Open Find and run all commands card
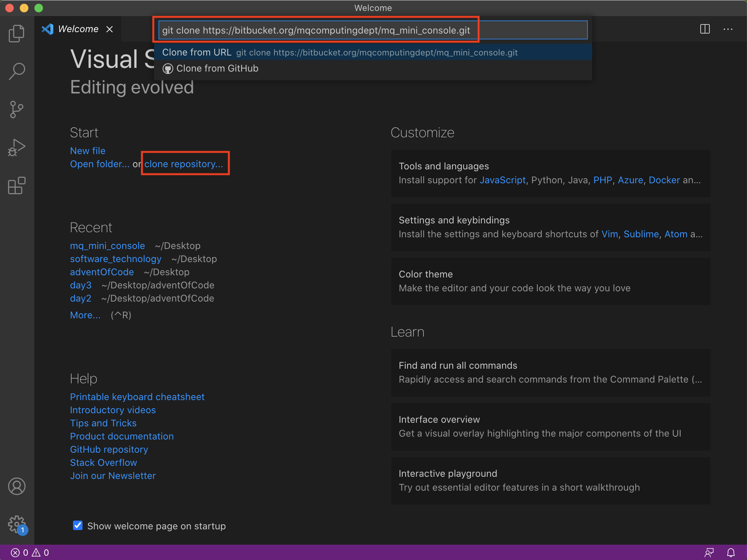 click(551, 372)
